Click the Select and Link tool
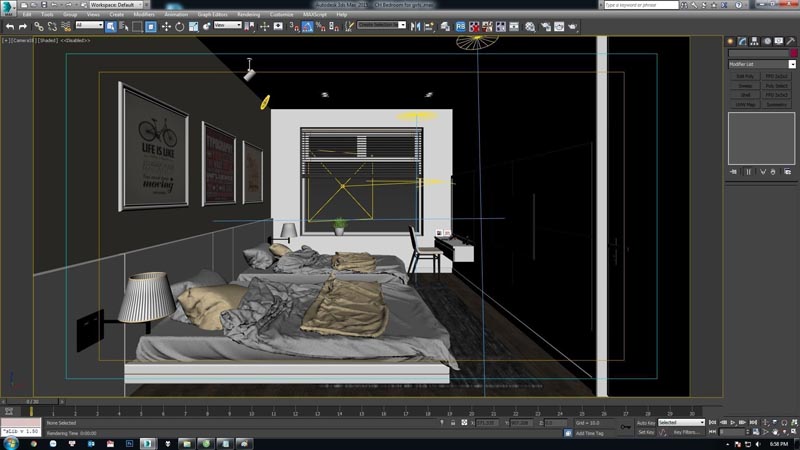 (37, 26)
